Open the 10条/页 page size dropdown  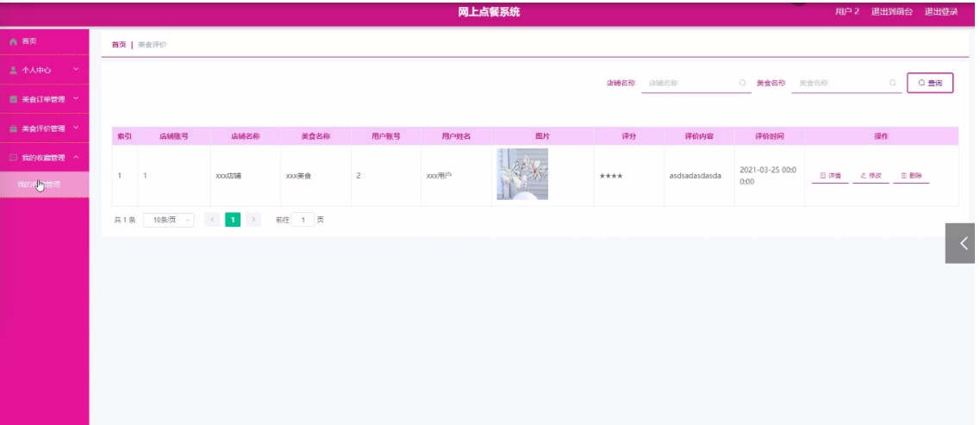coord(169,220)
